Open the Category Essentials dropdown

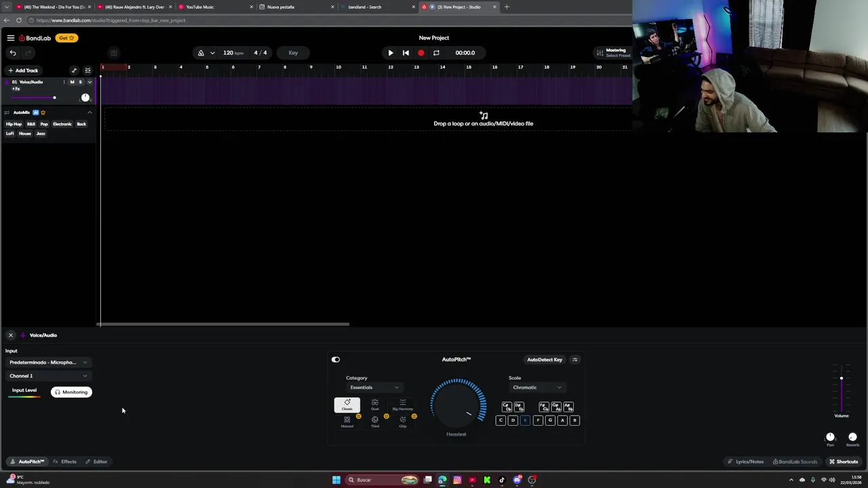coord(374,388)
